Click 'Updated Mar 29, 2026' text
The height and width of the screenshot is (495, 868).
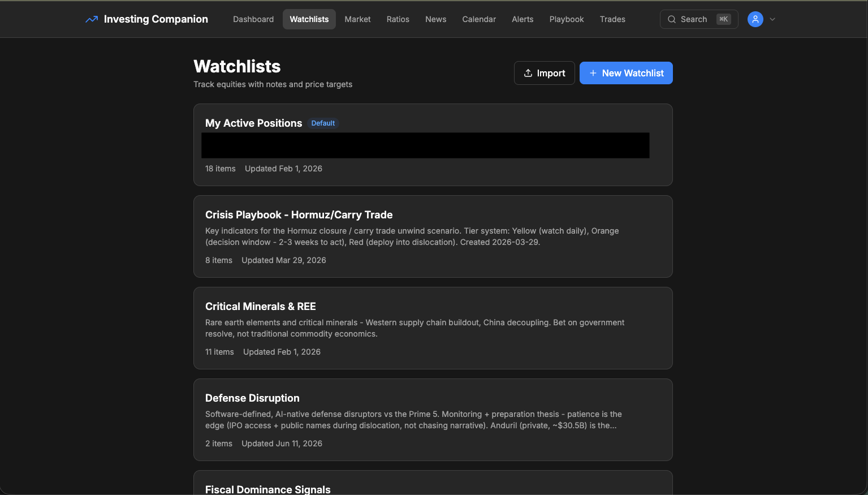point(284,260)
